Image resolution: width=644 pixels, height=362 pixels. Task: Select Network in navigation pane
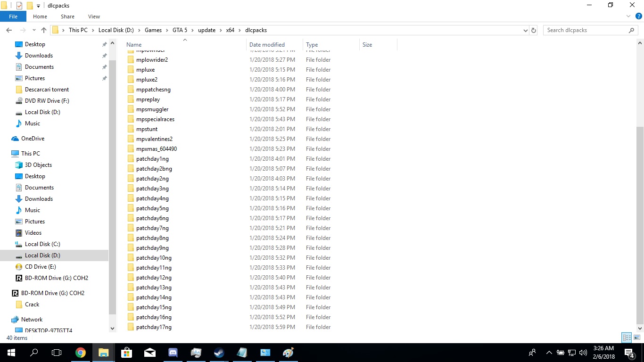[32, 320]
